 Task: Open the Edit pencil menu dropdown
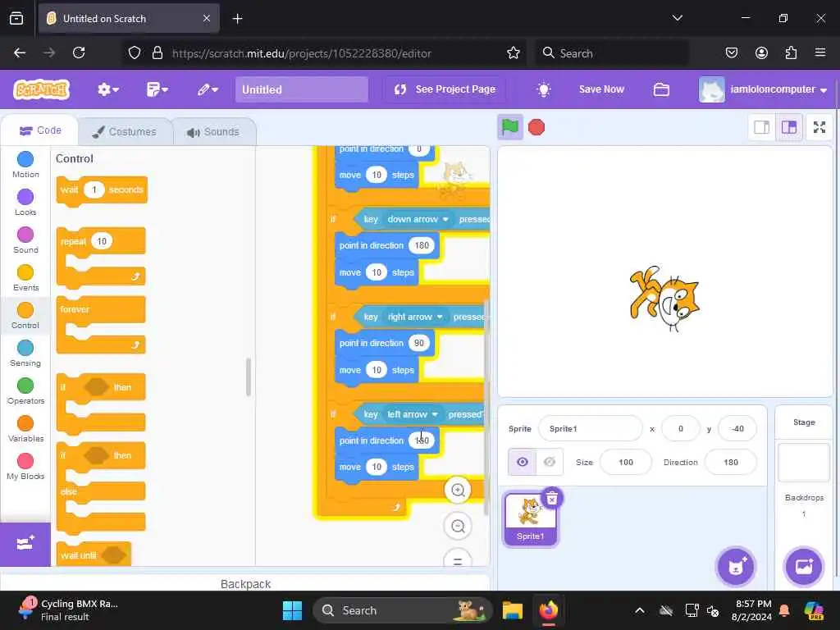208,89
